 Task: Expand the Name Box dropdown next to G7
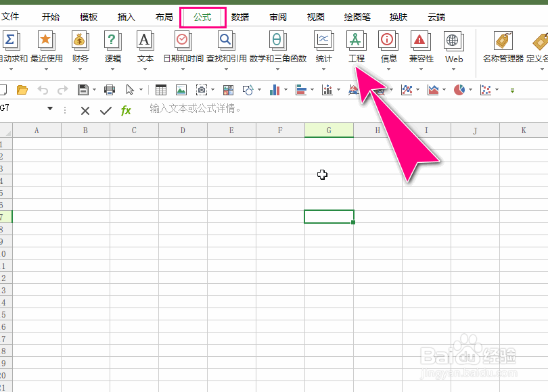coord(50,109)
